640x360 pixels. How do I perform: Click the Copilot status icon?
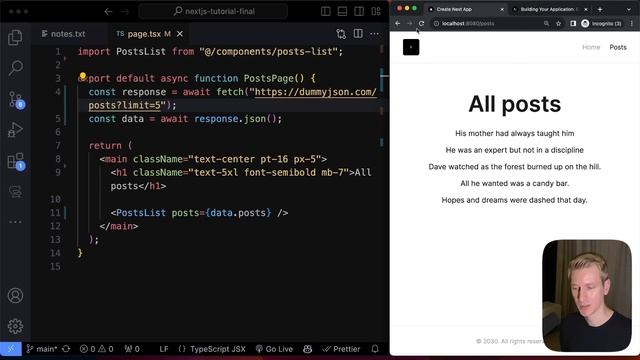pyautogui.click(x=307, y=349)
